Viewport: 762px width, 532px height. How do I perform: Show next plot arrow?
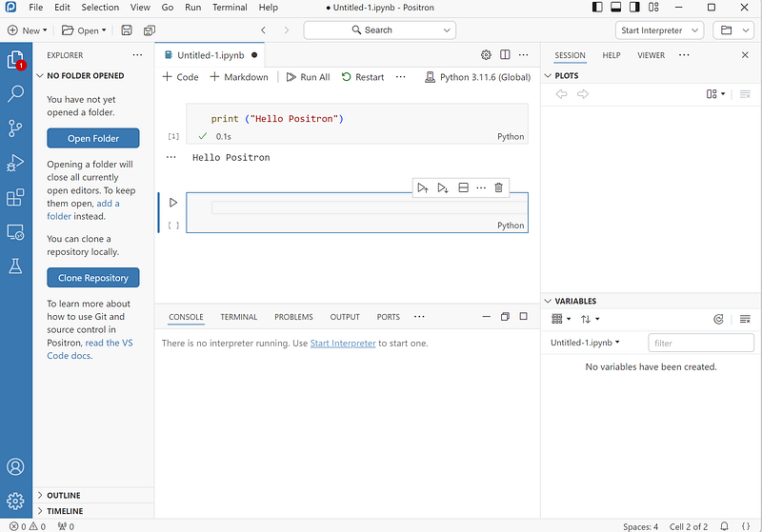[x=583, y=93]
